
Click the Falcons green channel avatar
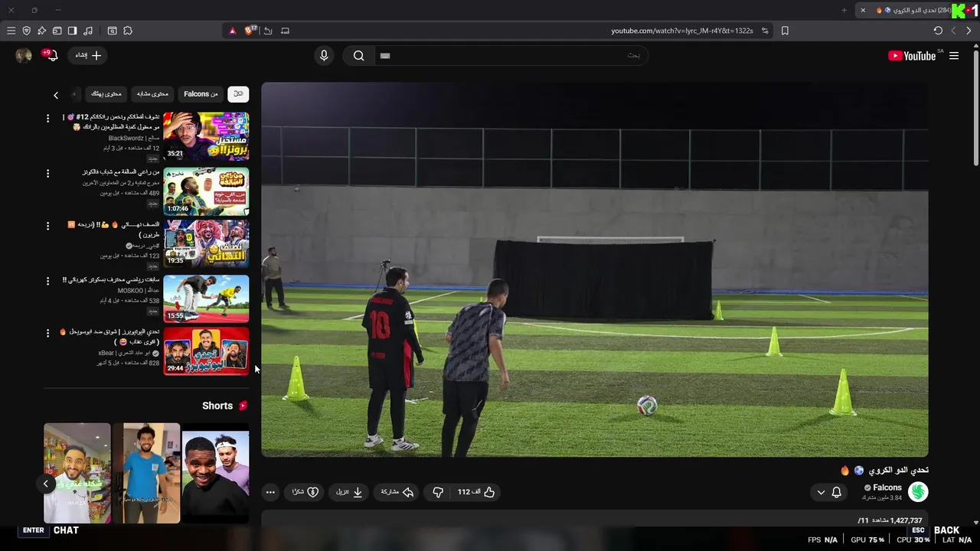(x=918, y=492)
